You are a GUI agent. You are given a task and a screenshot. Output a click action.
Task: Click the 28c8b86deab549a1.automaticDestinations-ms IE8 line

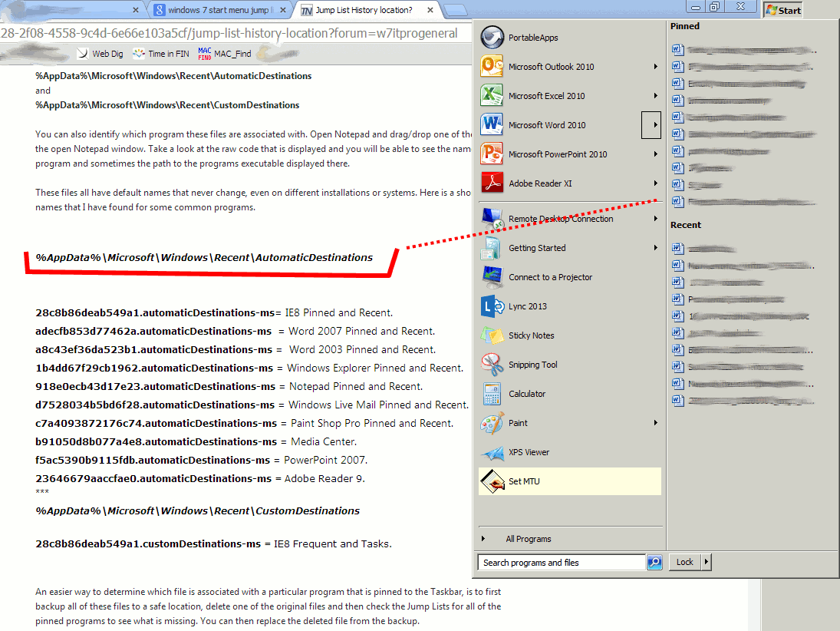(214, 312)
